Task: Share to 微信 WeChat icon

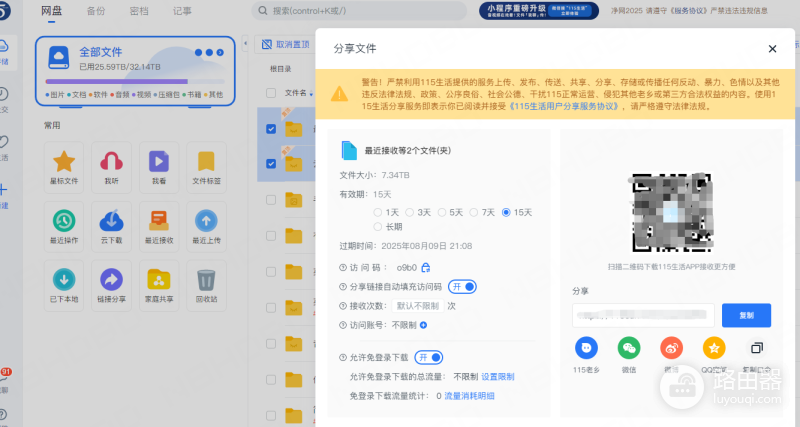Action: tap(629, 348)
